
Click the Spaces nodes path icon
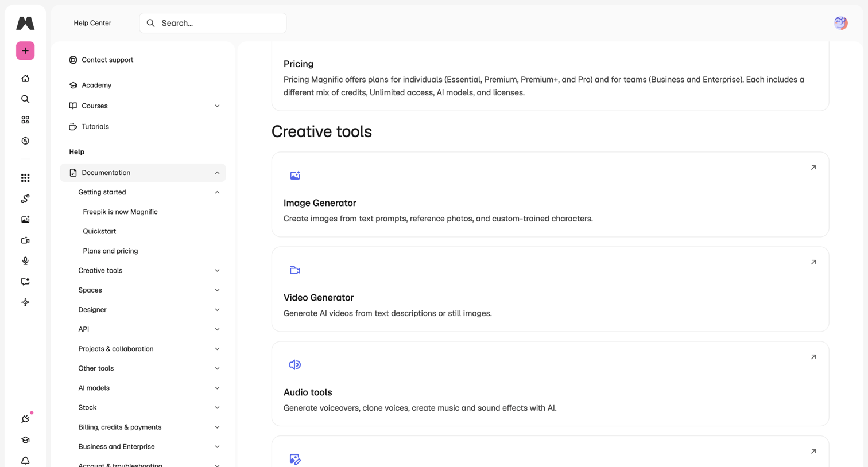tap(25, 199)
